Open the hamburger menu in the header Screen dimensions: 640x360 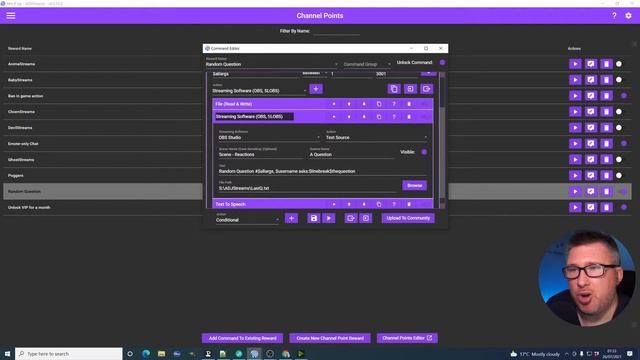11,16
